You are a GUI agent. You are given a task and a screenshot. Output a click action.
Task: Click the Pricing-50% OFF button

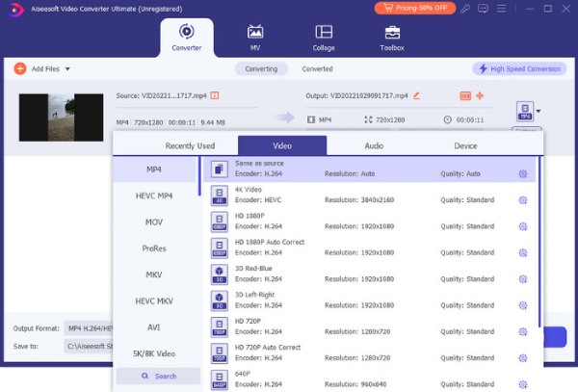click(414, 8)
